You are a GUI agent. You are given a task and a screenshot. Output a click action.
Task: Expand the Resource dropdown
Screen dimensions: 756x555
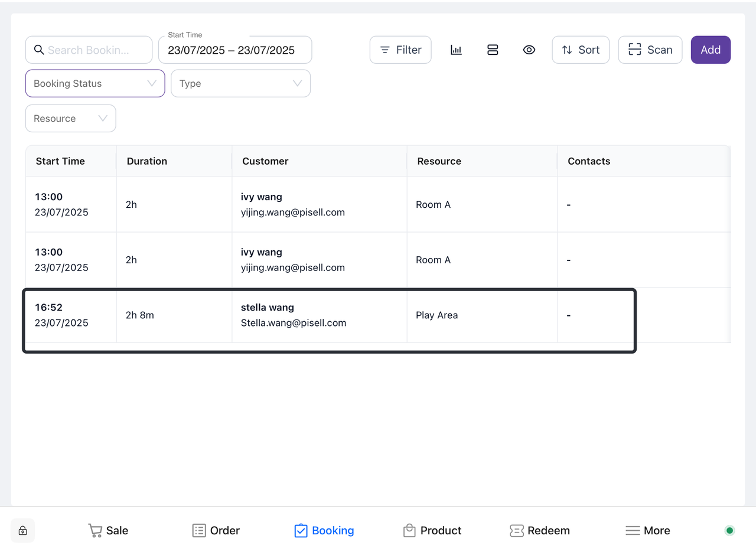pyautogui.click(x=70, y=118)
